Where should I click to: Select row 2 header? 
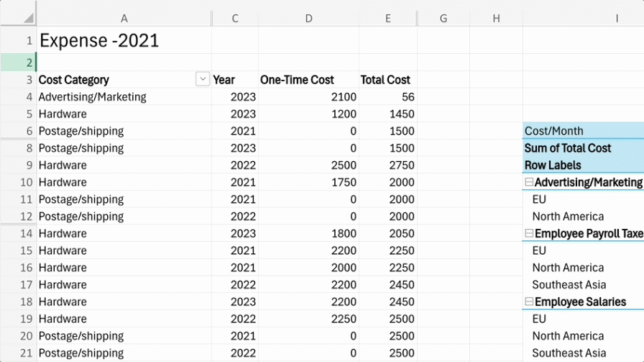click(x=18, y=62)
